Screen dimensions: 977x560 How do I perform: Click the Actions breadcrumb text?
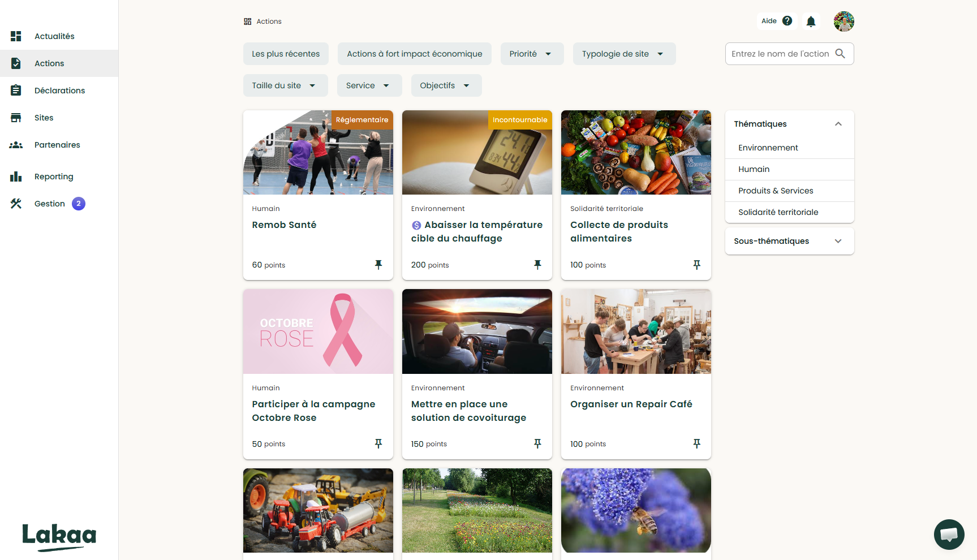pyautogui.click(x=269, y=21)
